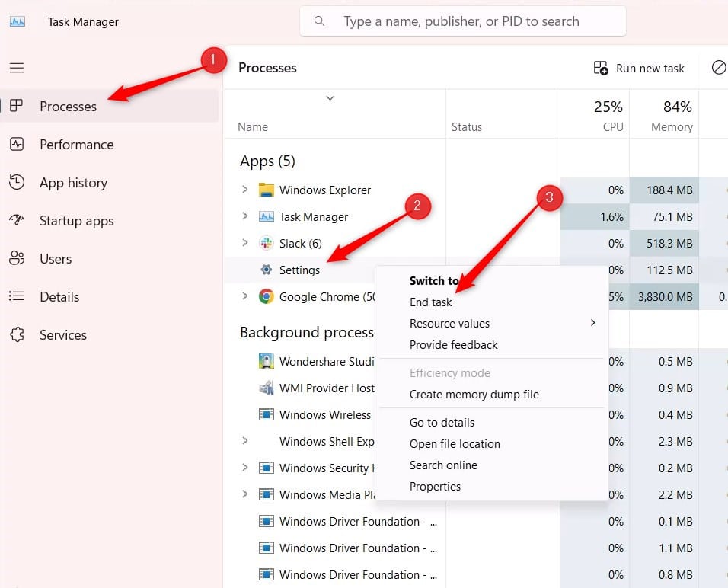Click the Wondershare Studio icon
728x588 pixels.
pos(266,361)
